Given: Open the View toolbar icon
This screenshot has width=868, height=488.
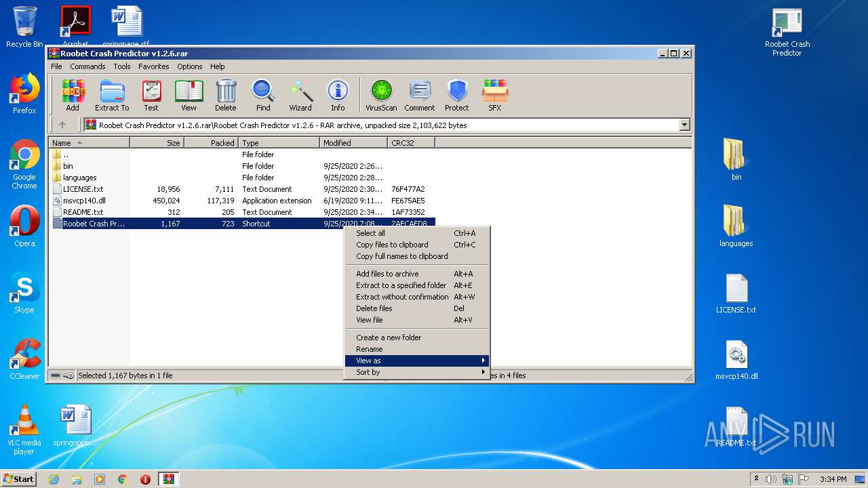Looking at the screenshot, I should 189,95.
